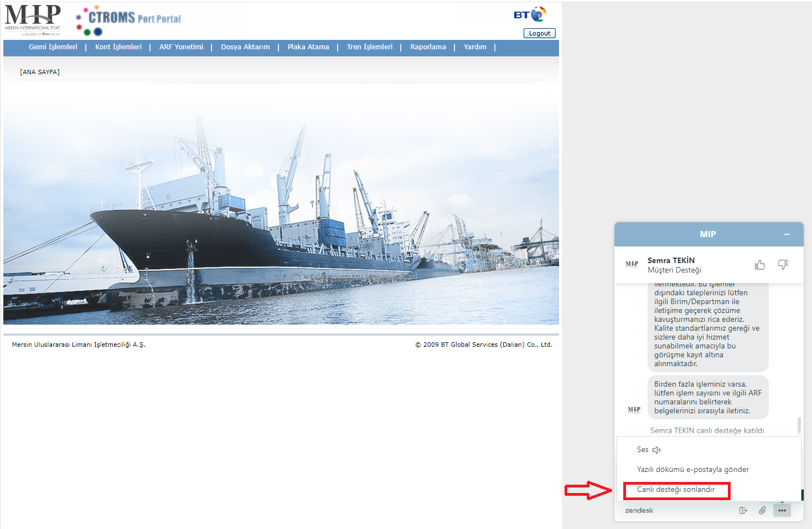This screenshot has height=529, width=812.
Task: Choose Canlı desteği sonlandır
Action: pyautogui.click(x=676, y=490)
